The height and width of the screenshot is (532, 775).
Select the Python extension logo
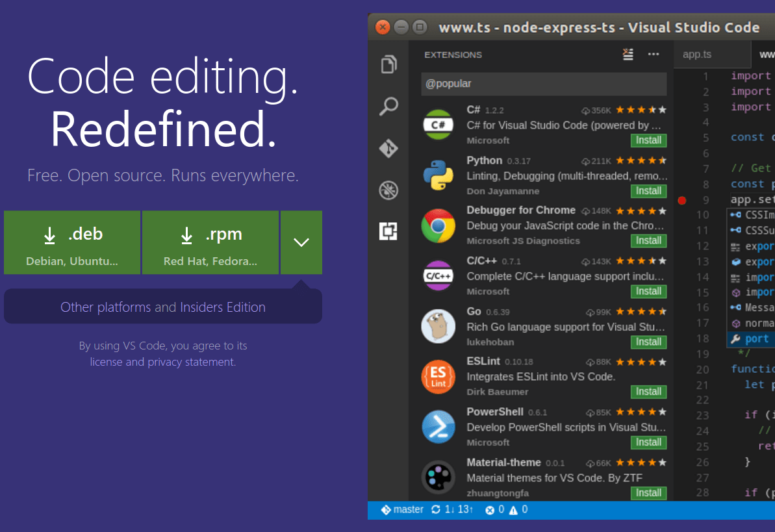point(438,175)
